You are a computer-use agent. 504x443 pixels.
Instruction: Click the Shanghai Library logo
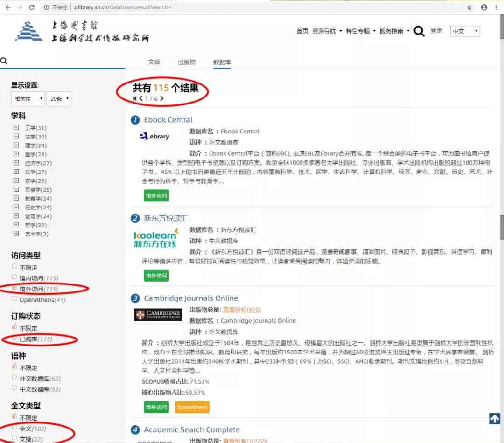tap(82, 31)
